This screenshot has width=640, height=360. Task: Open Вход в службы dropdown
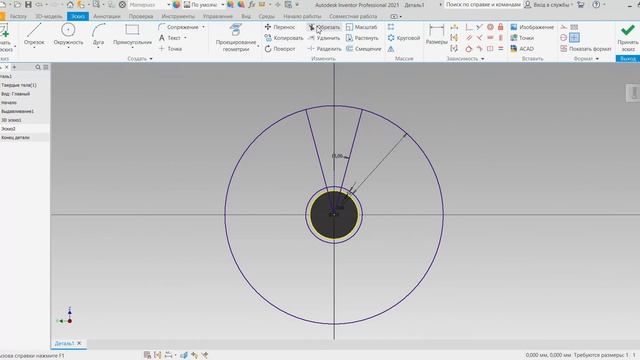click(x=549, y=5)
